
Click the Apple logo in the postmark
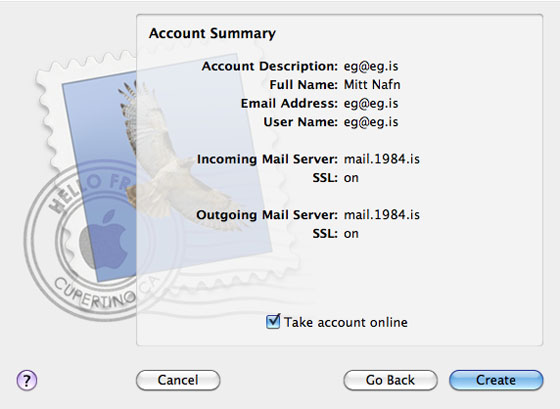pos(104,239)
